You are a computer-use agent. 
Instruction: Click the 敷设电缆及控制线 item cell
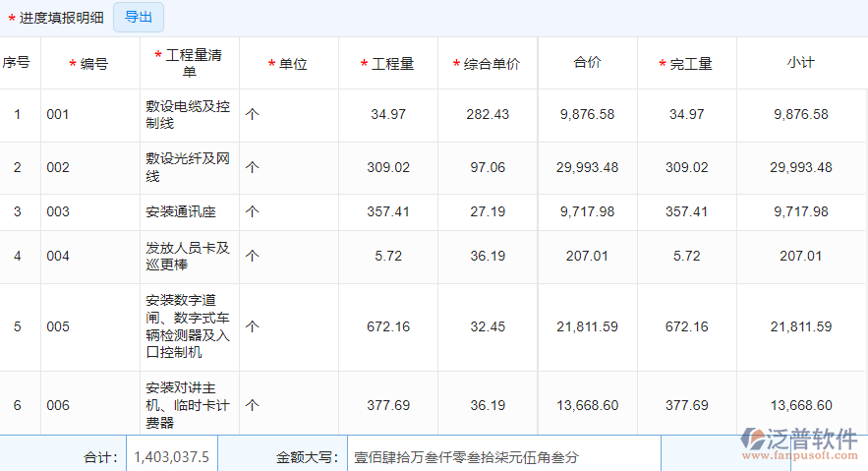point(188,115)
